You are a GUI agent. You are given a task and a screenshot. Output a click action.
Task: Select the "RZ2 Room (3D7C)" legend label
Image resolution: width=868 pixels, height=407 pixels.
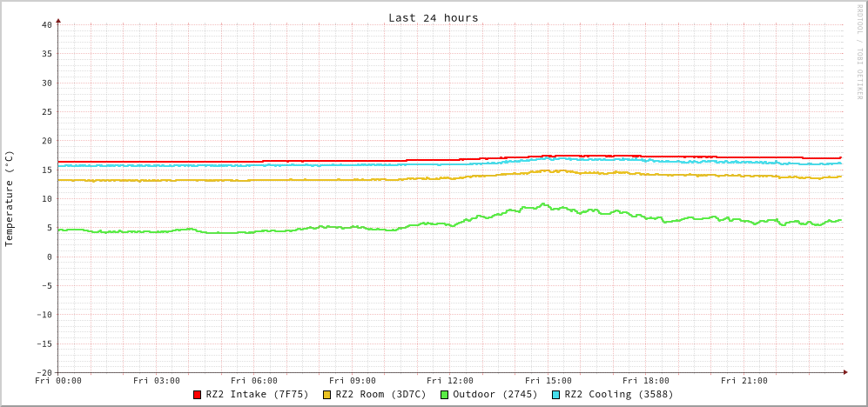380,394
